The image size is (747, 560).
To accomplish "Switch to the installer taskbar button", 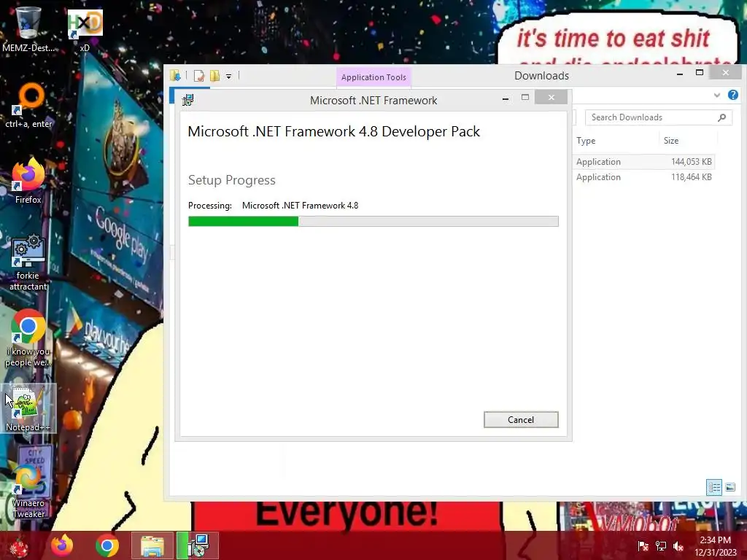I will point(198,545).
